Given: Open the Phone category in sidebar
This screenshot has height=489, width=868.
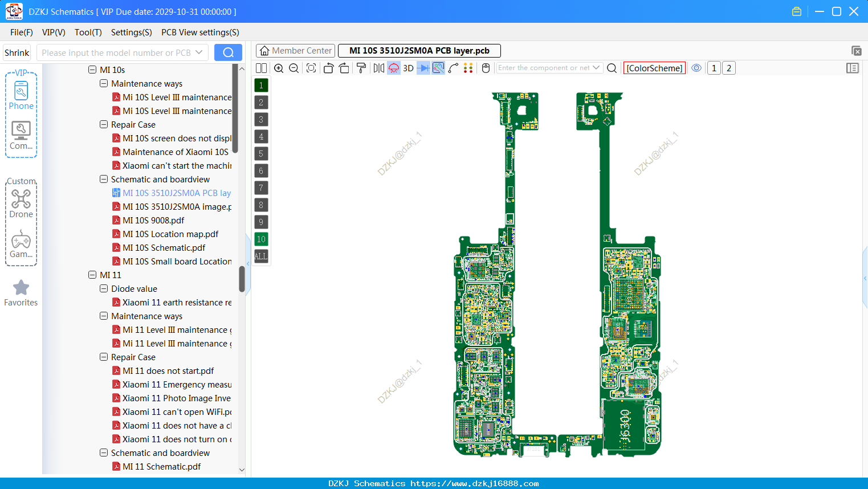Looking at the screenshot, I should pos(21,96).
